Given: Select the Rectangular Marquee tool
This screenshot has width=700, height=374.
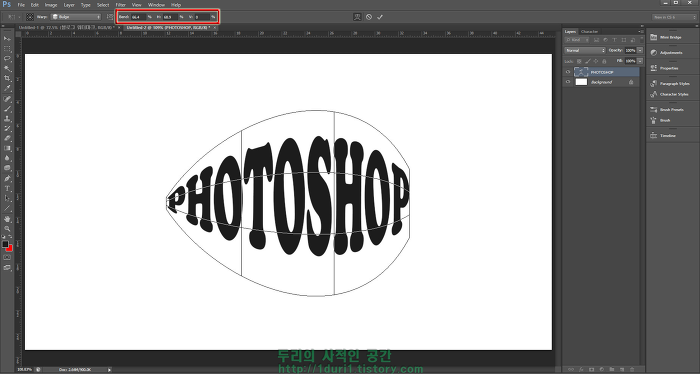Looking at the screenshot, I should (x=7, y=49).
